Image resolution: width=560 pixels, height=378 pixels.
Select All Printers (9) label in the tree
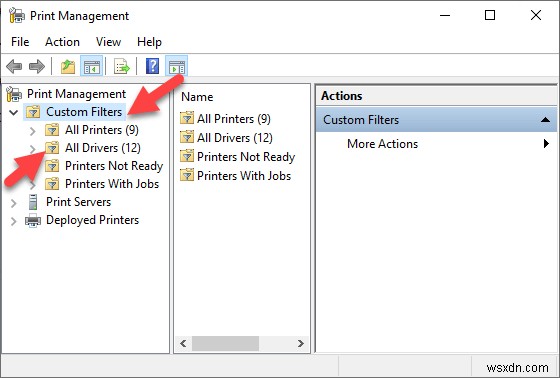tap(101, 130)
